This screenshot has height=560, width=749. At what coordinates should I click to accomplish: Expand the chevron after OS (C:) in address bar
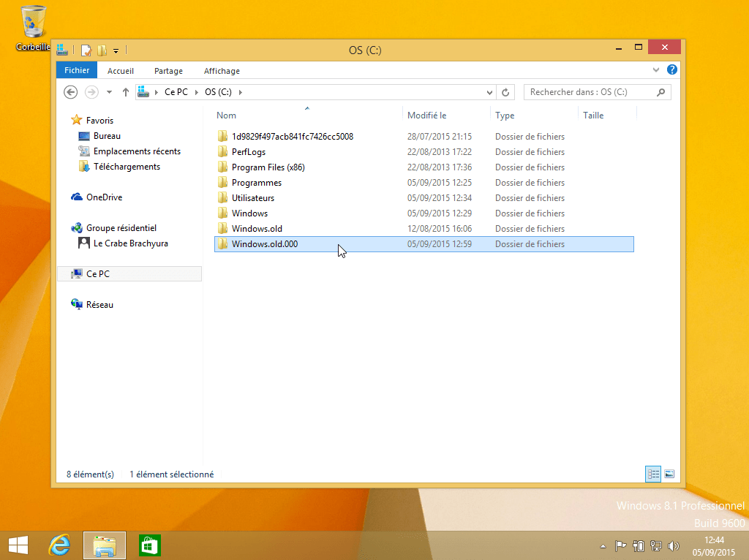pyautogui.click(x=240, y=92)
